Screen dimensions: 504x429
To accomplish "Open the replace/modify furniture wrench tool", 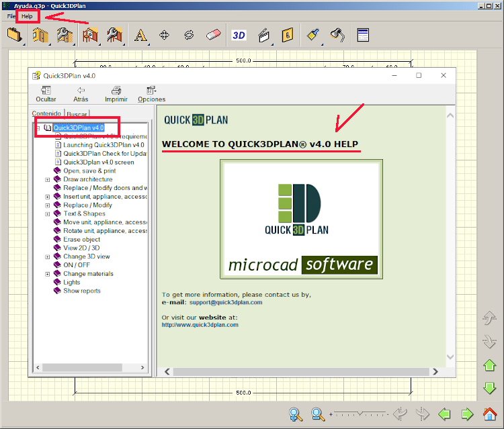I will click(x=115, y=35).
